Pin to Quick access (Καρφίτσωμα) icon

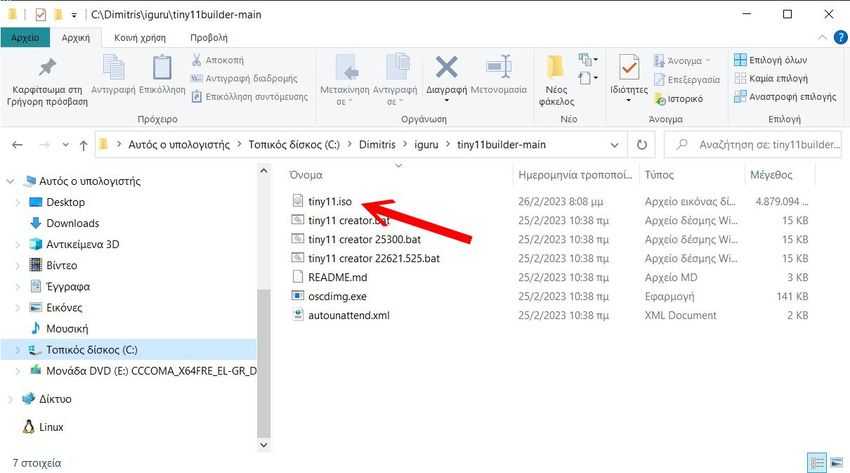pyautogui.click(x=47, y=68)
